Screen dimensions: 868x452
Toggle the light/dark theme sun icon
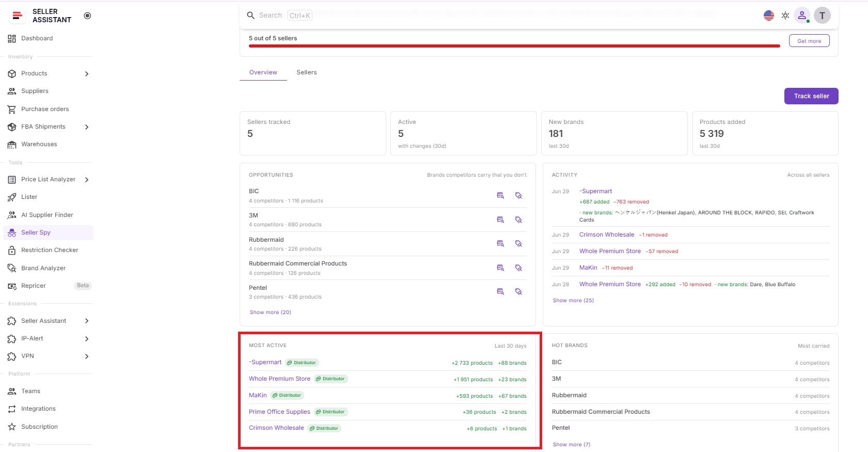coord(785,15)
